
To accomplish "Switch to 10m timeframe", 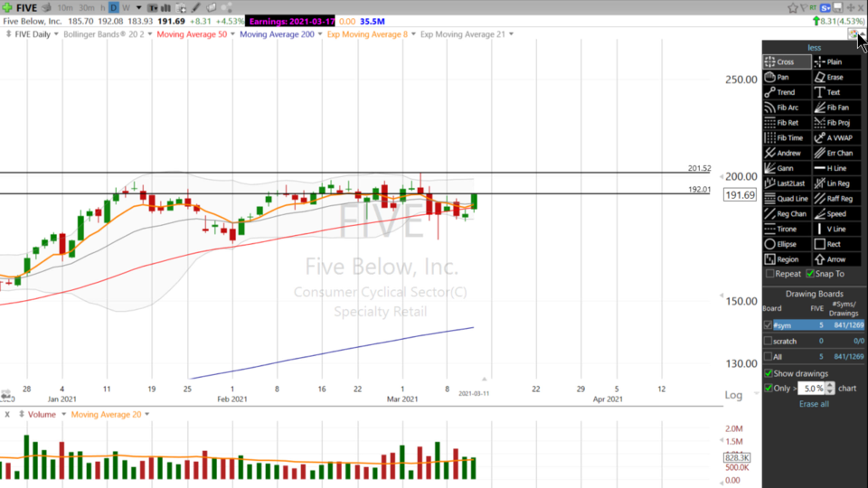I will (65, 8).
